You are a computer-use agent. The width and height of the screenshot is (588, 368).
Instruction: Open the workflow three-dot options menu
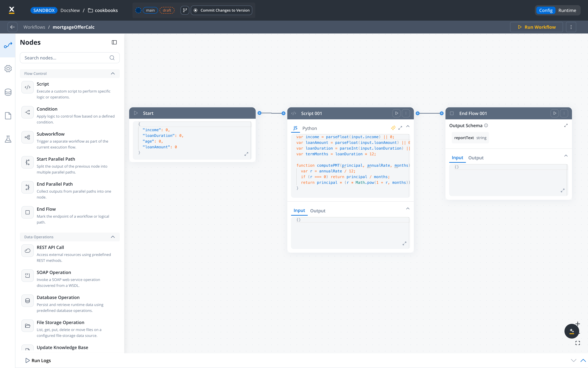click(571, 27)
